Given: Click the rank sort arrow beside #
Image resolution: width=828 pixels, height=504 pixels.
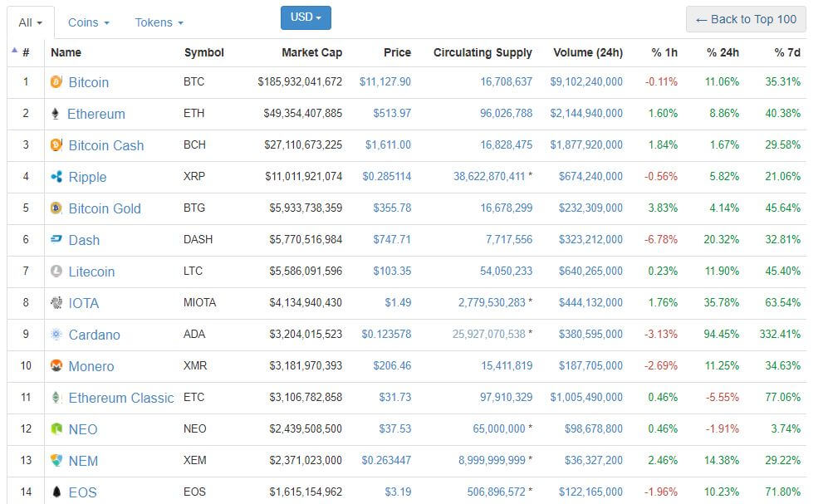Looking at the screenshot, I should (14, 50).
